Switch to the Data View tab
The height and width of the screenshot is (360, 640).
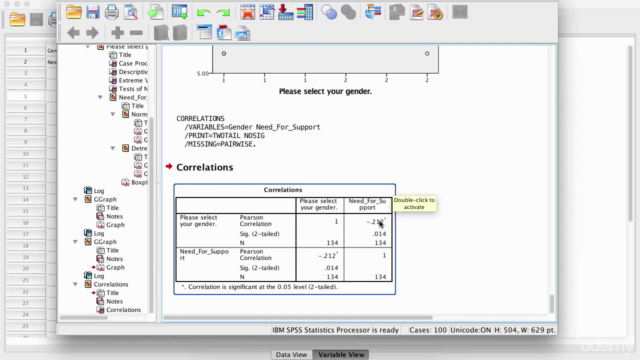(291, 354)
